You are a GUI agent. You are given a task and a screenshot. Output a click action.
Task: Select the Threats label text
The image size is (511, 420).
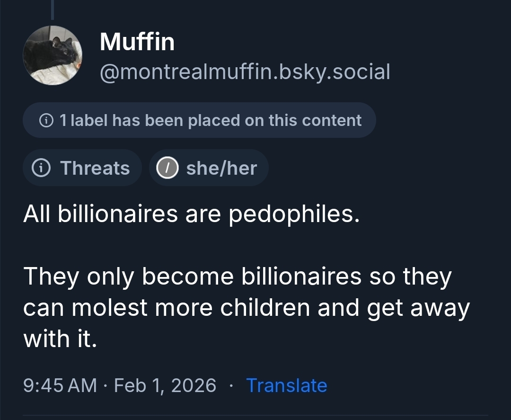click(95, 168)
